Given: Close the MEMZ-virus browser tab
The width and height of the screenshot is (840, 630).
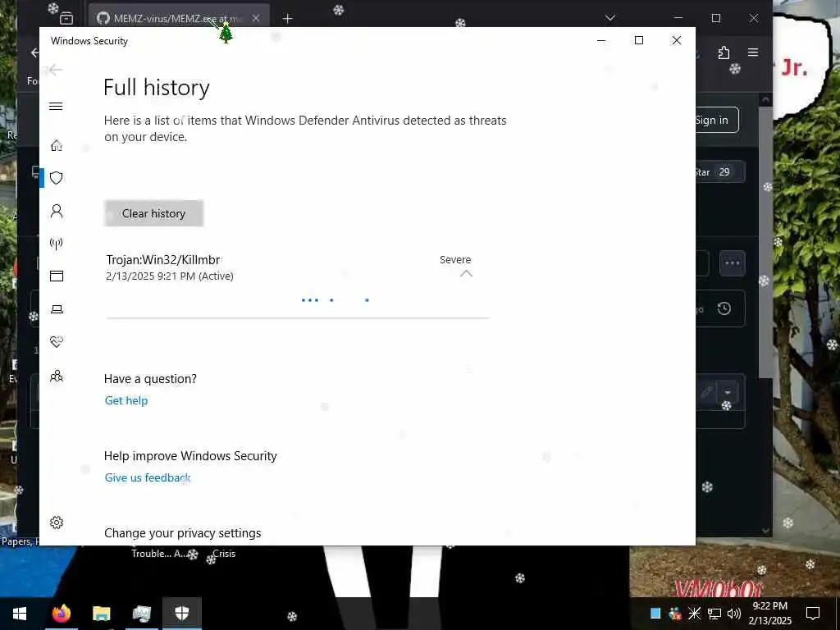Looking at the screenshot, I should point(256,18).
